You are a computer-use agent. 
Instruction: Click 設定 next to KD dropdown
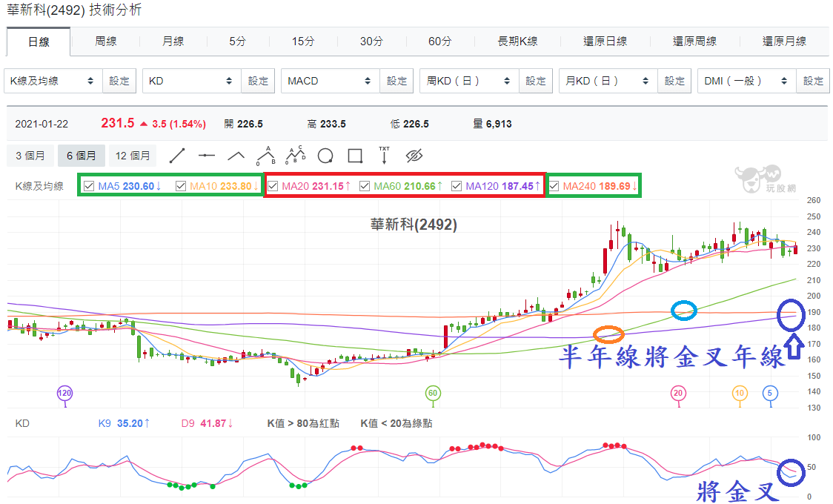258,81
